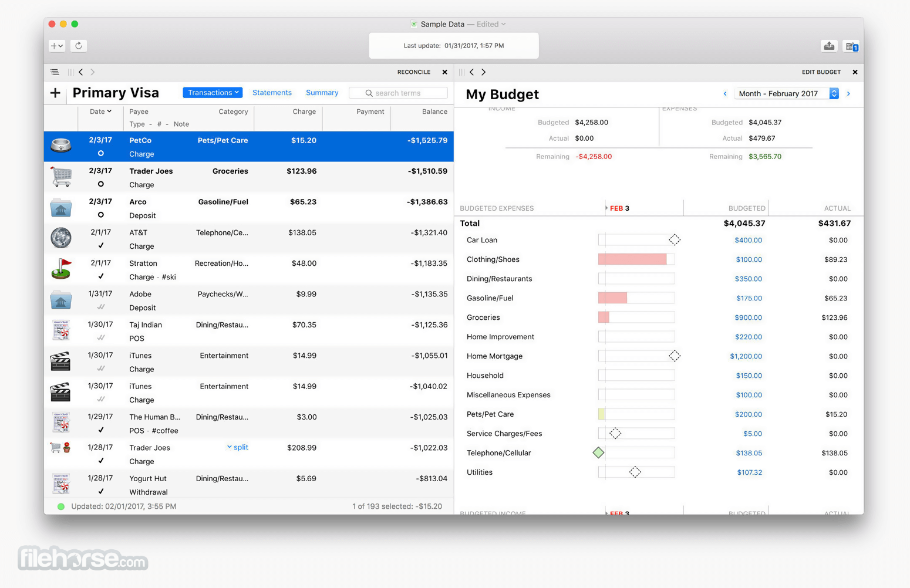Click the EDIT BUDGET button
910x588 pixels.
coord(821,72)
